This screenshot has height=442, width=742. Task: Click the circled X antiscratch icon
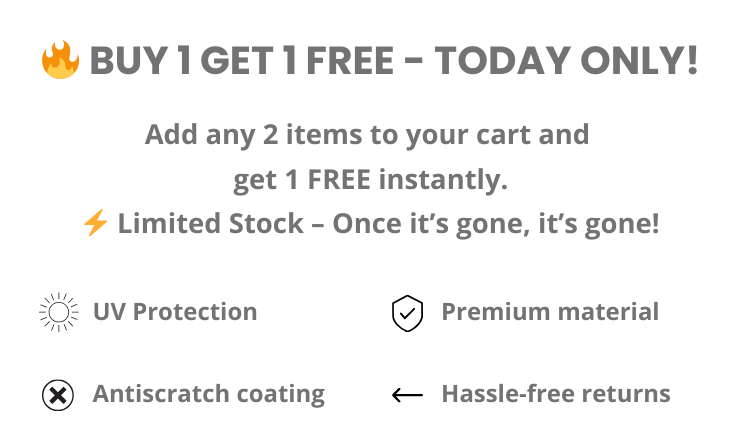point(58,395)
